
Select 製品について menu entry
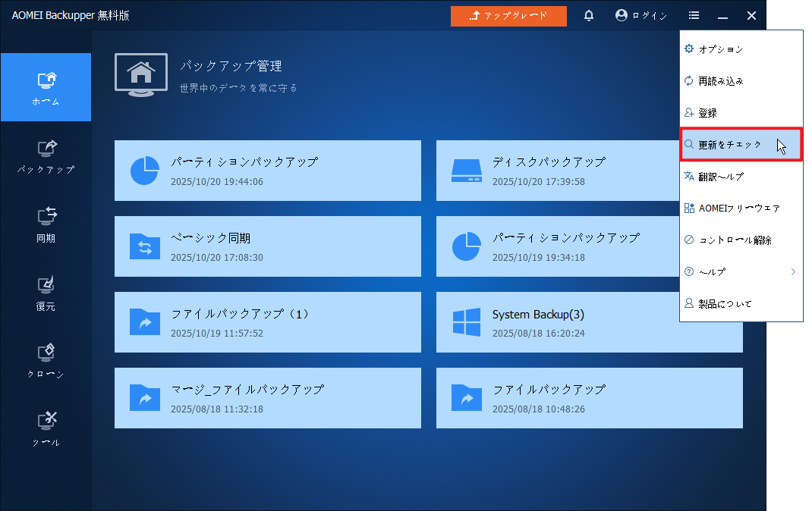click(741, 303)
